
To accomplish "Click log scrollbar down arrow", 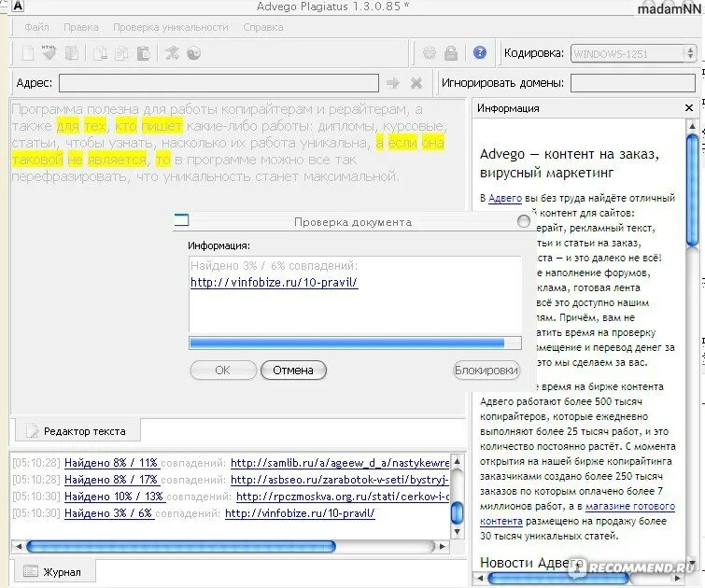I will pyautogui.click(x=457, y=532).
